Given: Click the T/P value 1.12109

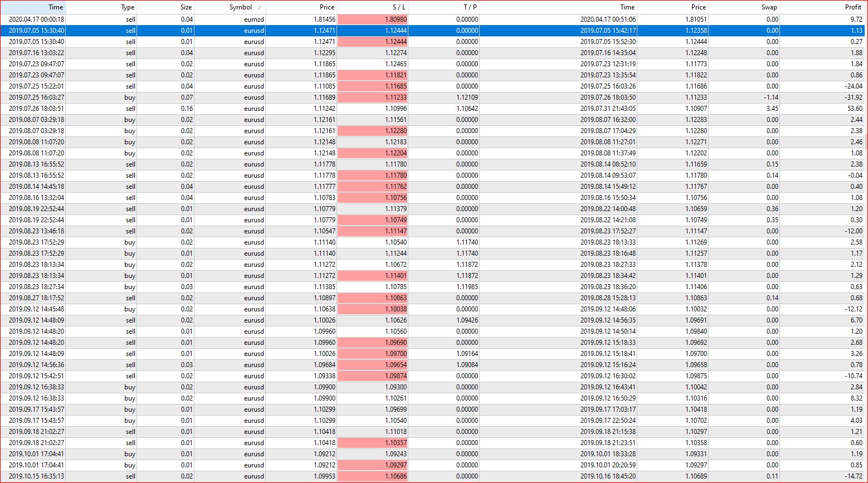Looking at the screenshot, I should click(x=467, y=97).
